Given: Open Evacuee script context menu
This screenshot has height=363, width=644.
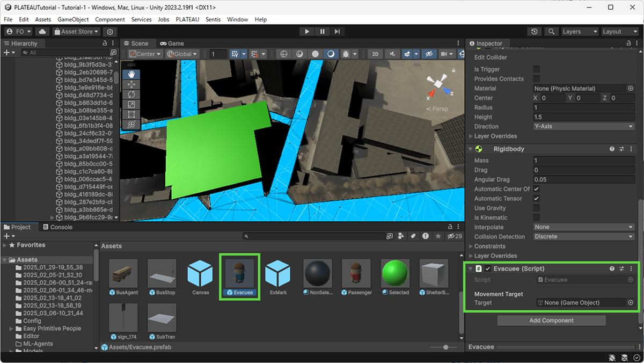Looking at the screenshot, I should tap(631, 268).
